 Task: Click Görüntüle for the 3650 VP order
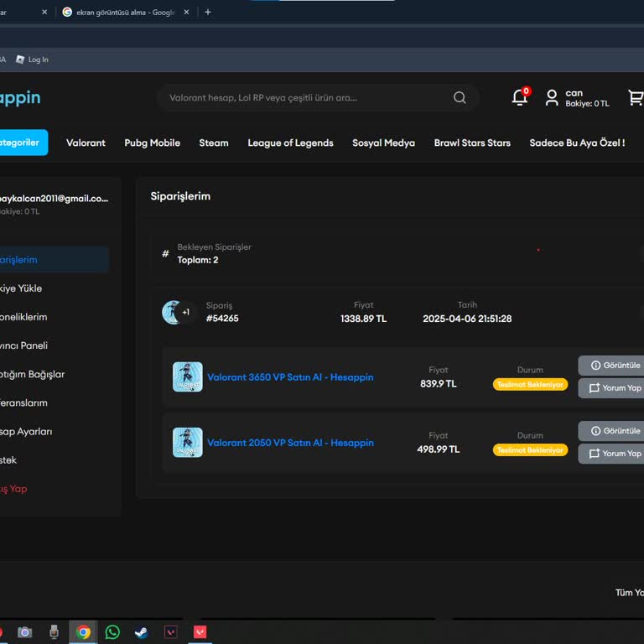point(611,366)
